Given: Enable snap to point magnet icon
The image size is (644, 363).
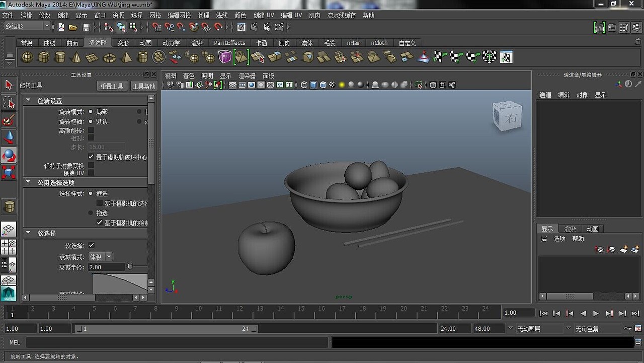Looking at the screenshot, I should (x=182, y=27).
